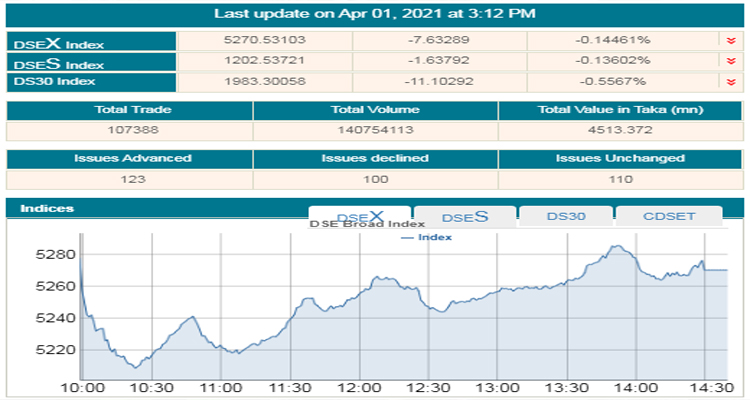Click the Issues declined count 100
The width and height of the screenshot is (750, 400).
374,179
